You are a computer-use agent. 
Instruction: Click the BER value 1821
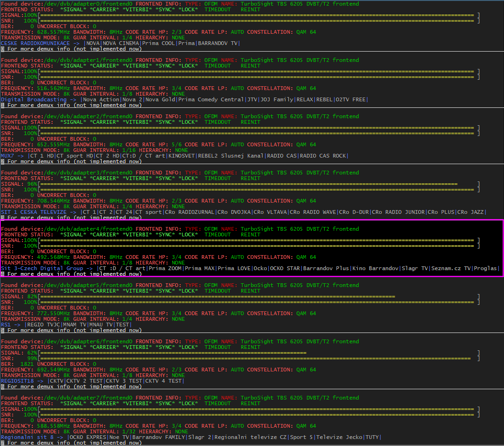click(27, 364)
